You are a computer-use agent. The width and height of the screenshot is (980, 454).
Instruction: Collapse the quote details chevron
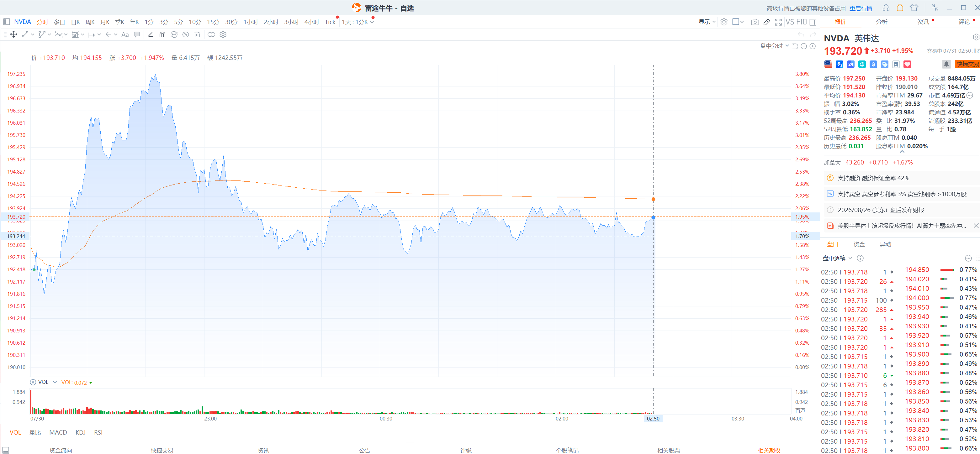pos(902,152)
